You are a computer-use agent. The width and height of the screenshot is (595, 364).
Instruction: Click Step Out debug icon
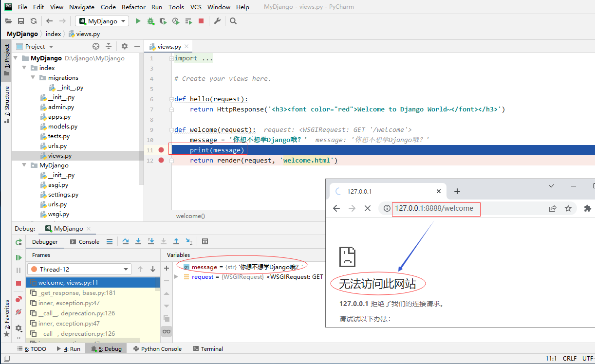pos(176,241)
